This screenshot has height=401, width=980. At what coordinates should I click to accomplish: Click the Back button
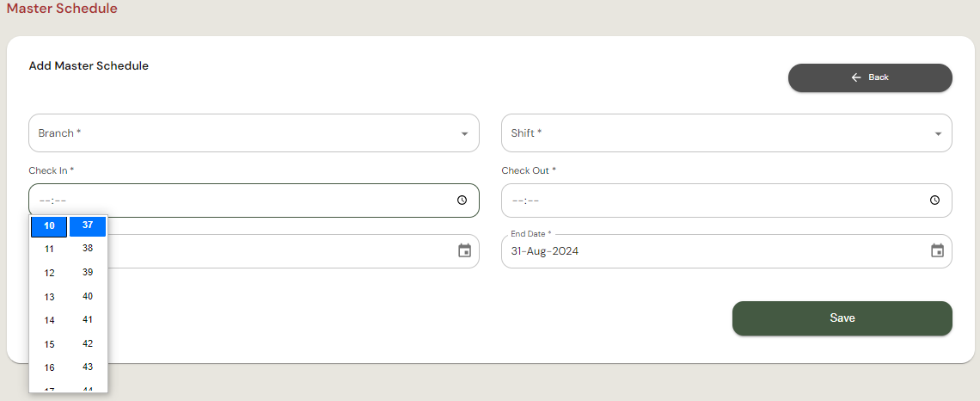tap(869, 77)
